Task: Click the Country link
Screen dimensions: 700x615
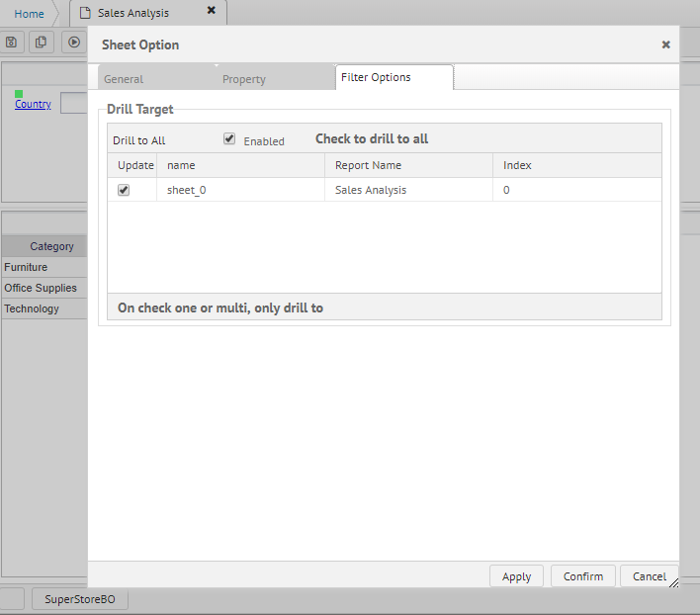Action: [33, 104]
